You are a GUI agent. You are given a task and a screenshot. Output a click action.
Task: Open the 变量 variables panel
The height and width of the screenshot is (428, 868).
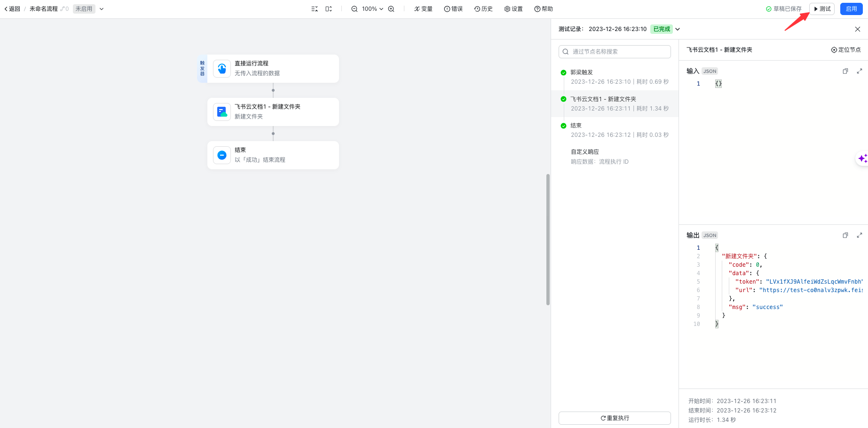pyautogui.click(x=423, y=9)
